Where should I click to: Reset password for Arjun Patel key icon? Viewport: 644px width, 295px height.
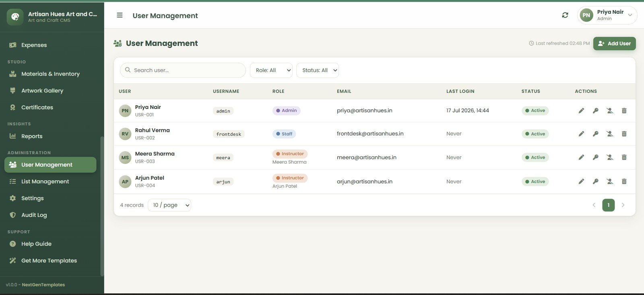(x=596, y=182)
